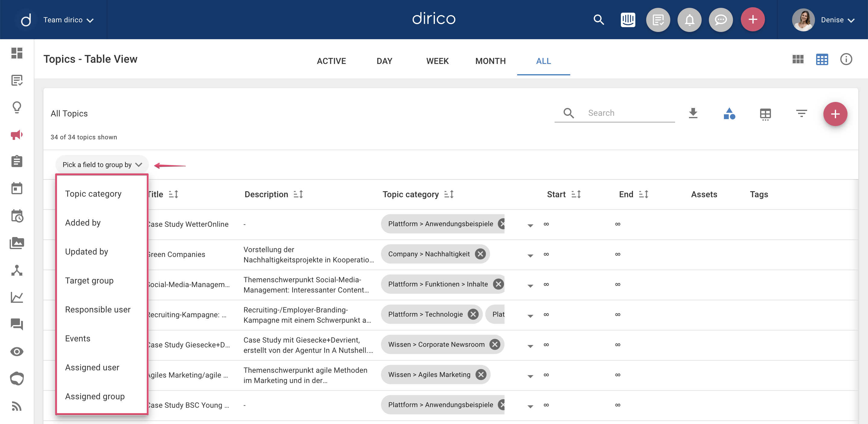The image size is (868, 424).
Task: Switch to the DAY tab
Action: (x=385, y=61)
